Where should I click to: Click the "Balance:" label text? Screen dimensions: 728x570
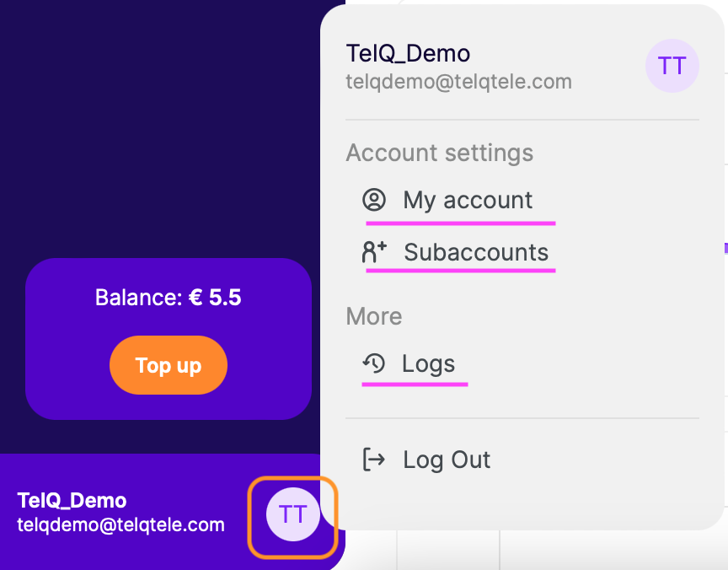(138, 298)
